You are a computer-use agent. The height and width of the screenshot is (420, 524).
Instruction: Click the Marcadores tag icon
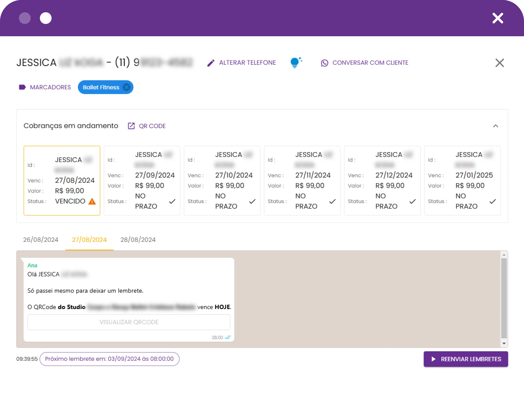[x=22, y=87]
